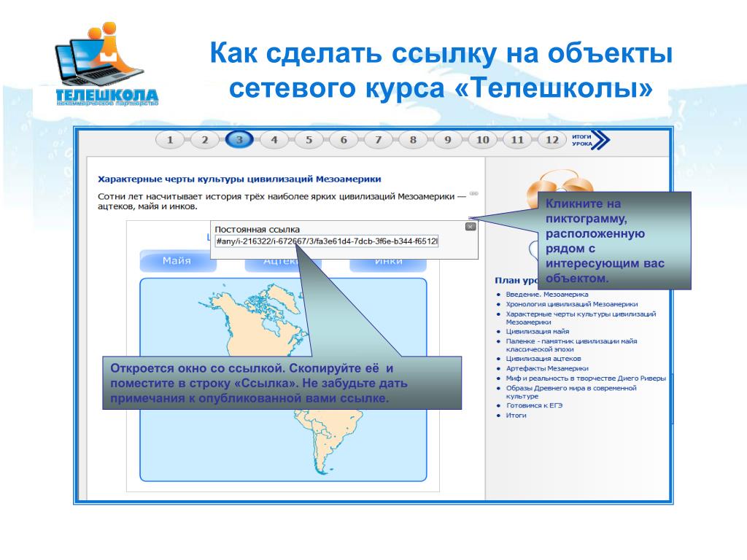Open Итоги урока with the double arrow
This screenshot has height=560, width=747.
coord(591,140)
